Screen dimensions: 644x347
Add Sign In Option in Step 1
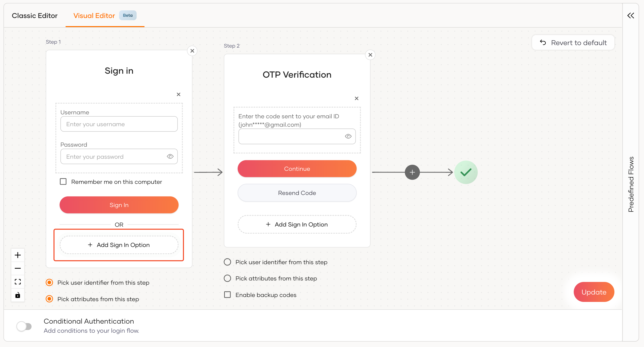coord(119,245)
